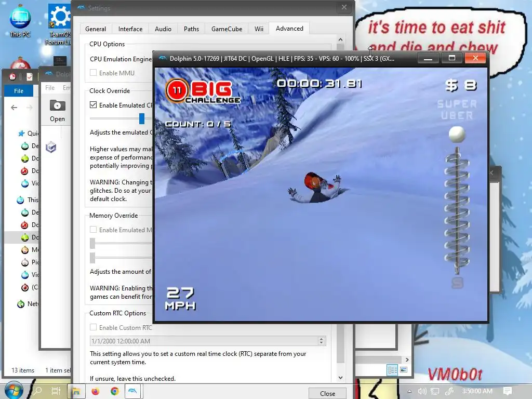Select This PC node in Explorer tree
This screenshot has width=532, height=399.
(x=28, y=200)
